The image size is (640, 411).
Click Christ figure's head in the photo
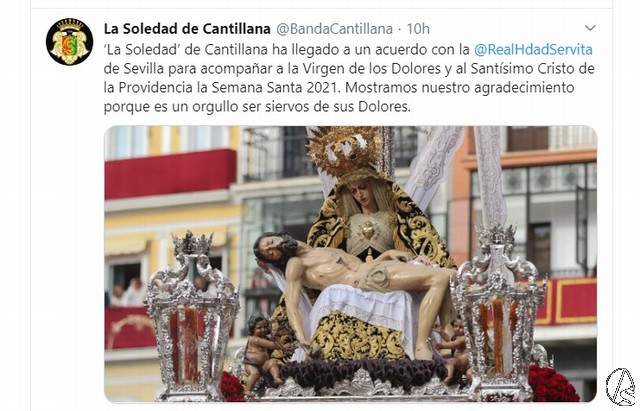272,249
